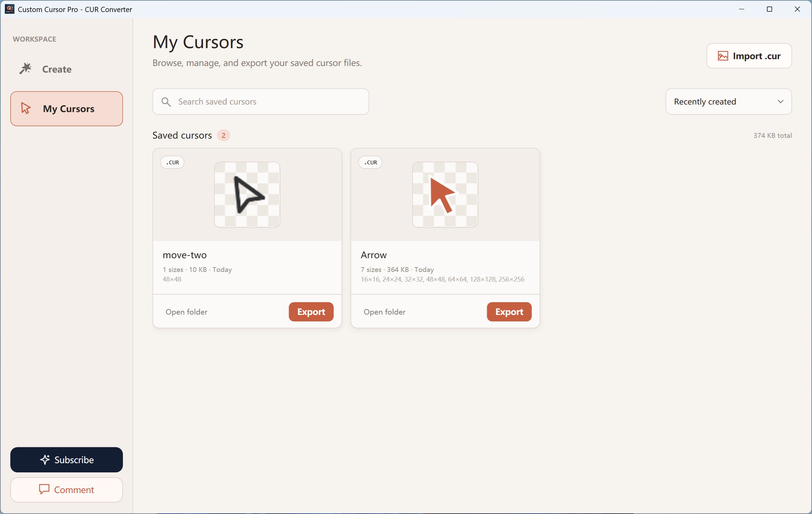812x514 pixels.
Task: Click the image icon on Import .cur
Action: pyautogui.click(x=723, y=56)
